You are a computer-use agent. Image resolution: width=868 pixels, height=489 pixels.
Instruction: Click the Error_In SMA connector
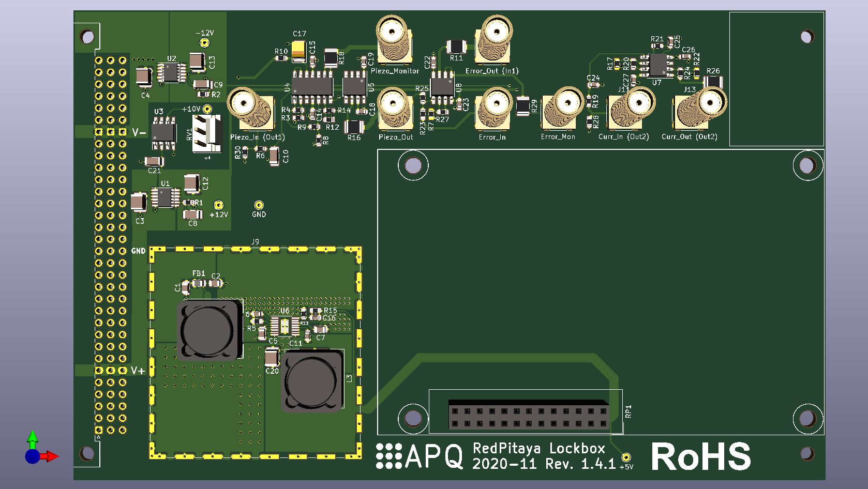coord(493,108)
